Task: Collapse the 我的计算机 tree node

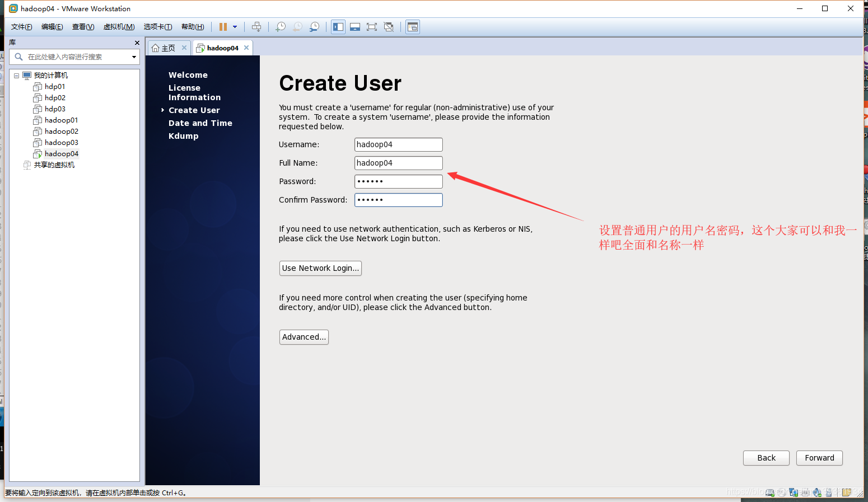Action: click(x=16, y=76)
